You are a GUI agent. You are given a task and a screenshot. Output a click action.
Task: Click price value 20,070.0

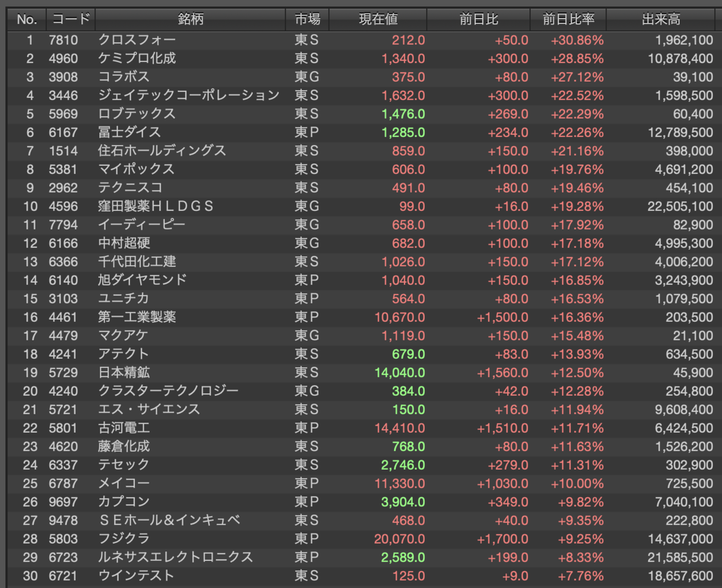400,538
